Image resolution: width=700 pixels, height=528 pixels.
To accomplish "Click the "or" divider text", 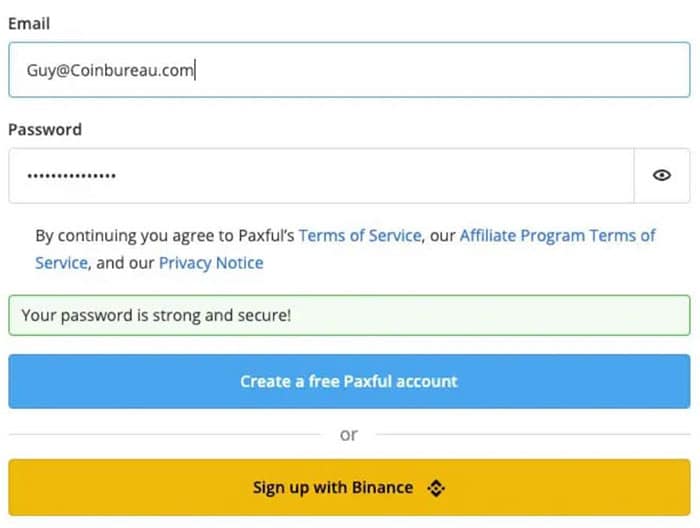I will coord(348,435).
